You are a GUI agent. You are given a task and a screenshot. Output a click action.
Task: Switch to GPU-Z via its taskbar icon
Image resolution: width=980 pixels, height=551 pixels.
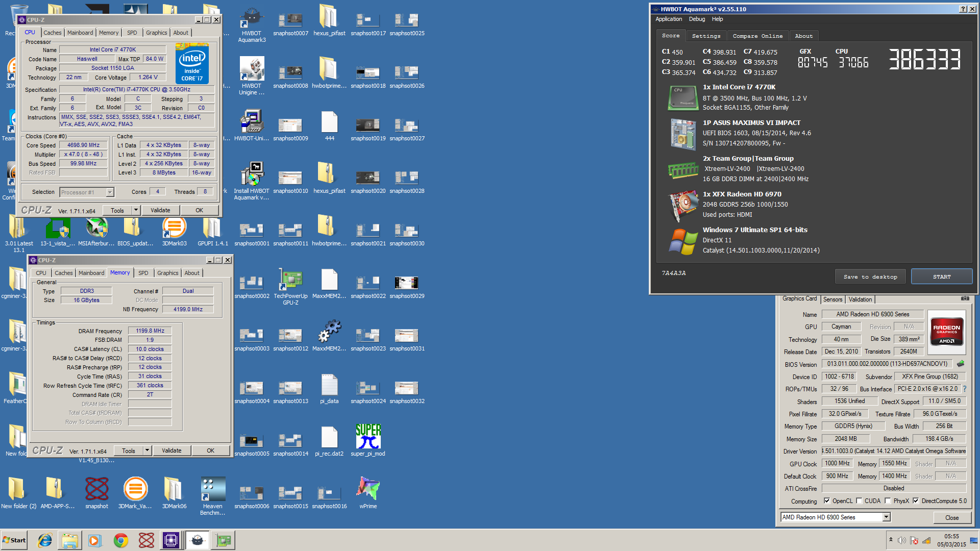click(223, 540)
